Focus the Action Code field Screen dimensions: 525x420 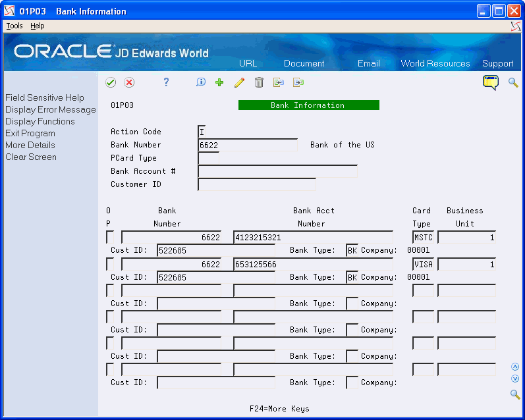(x=202, y=132)
